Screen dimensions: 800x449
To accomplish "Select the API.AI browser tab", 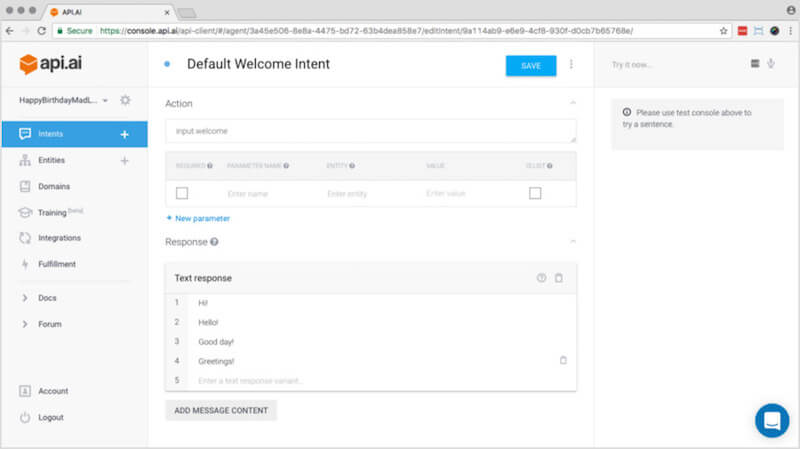I will (110, 12).
